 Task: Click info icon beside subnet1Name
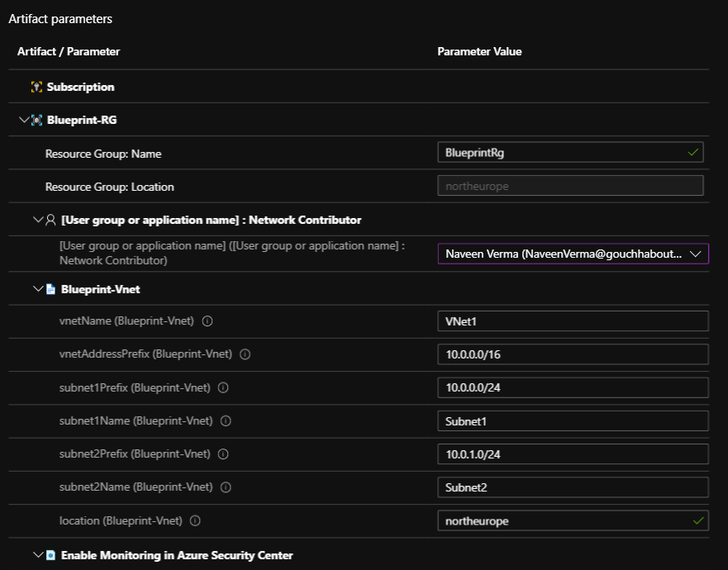click(226, 421)
